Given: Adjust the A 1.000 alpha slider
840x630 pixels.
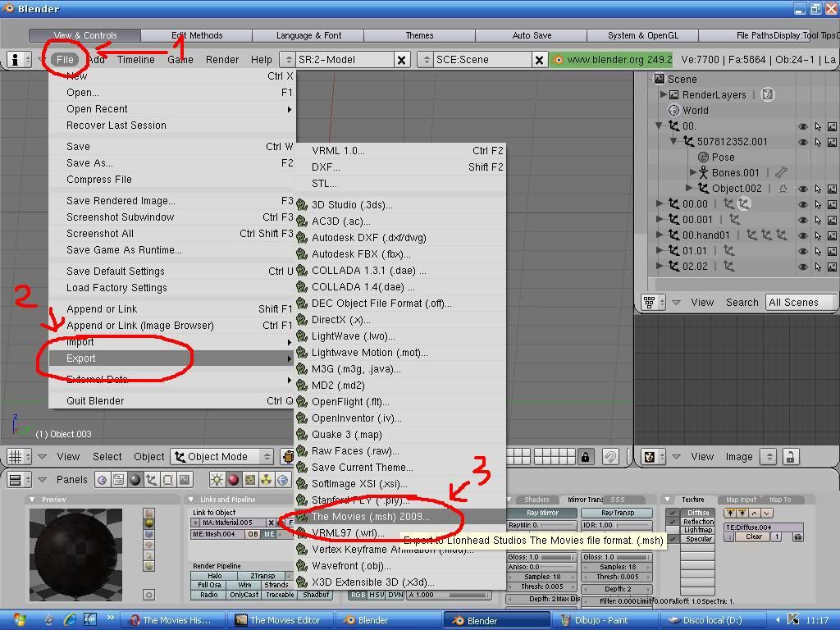Looking at the screenshot, I should (x=449, y=595).
